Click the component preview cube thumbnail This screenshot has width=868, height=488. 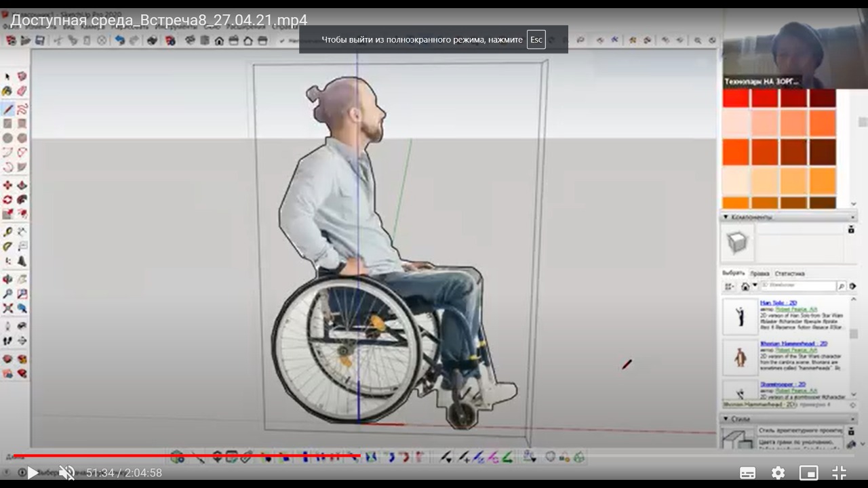click(737, 242)
